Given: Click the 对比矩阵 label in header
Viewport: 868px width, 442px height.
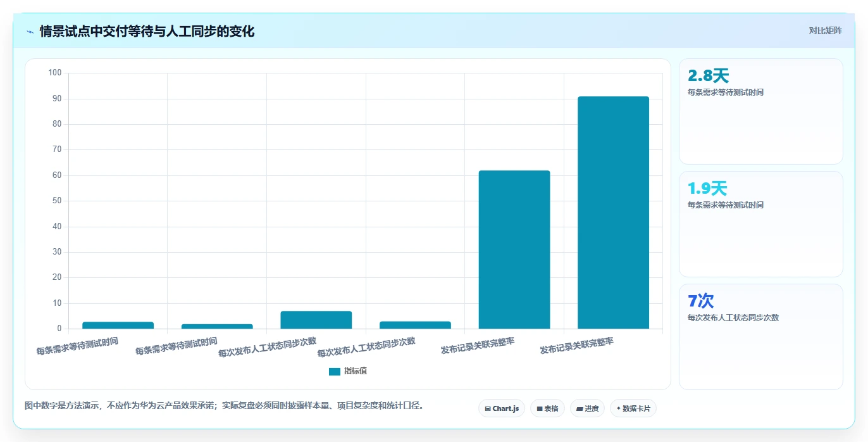Looking at the screenshot, I should tap(825, 31).
